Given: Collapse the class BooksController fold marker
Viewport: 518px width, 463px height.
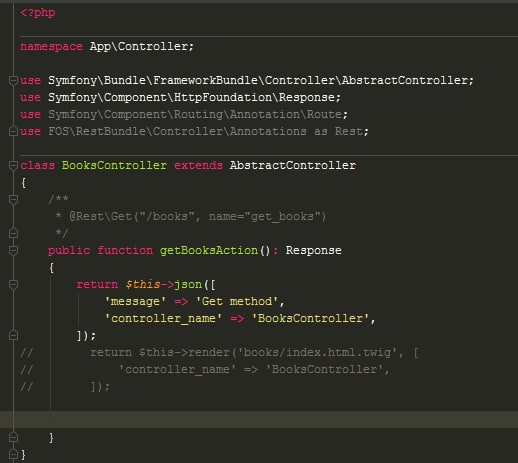Looking at the screenshot, I should (x=13, y=165).
